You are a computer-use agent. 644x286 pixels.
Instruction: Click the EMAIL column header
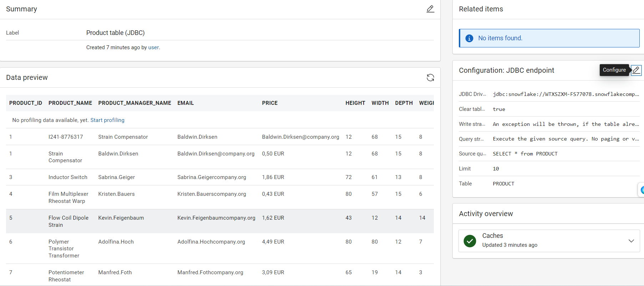(x=186, y=103)
